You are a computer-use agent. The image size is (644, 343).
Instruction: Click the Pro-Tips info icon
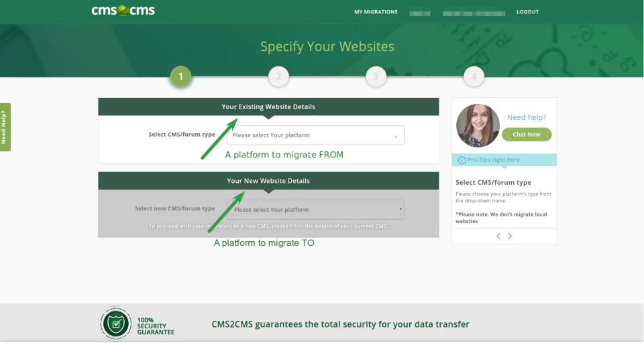point(462,160)
